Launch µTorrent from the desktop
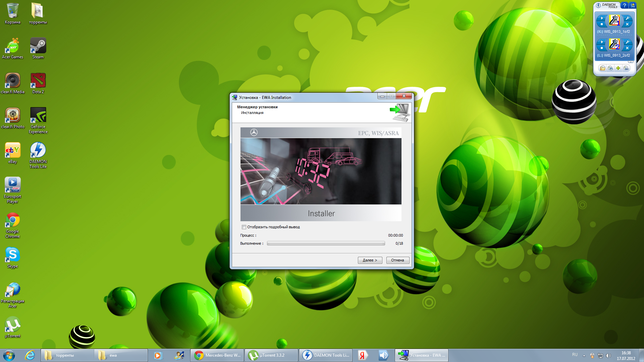The width and height of the screenshot is (644, 362). pos(13,327)
